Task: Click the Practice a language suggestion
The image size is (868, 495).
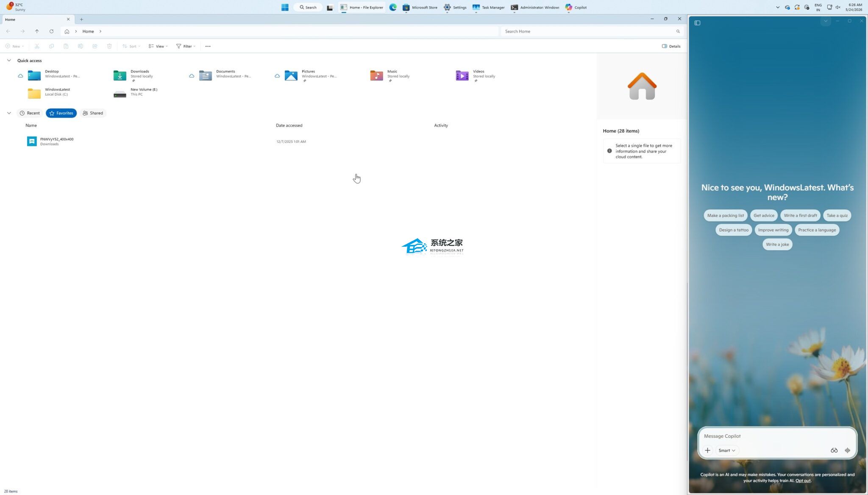Action: tap(817, 230)
